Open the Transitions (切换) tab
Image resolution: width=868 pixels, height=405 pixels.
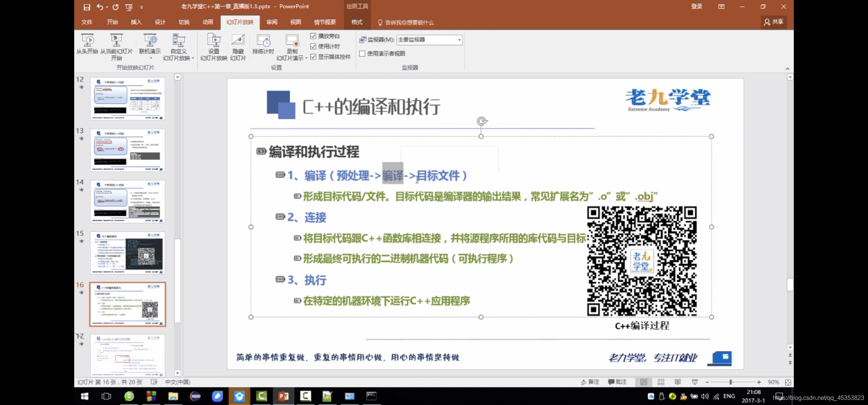click(184, 22)
